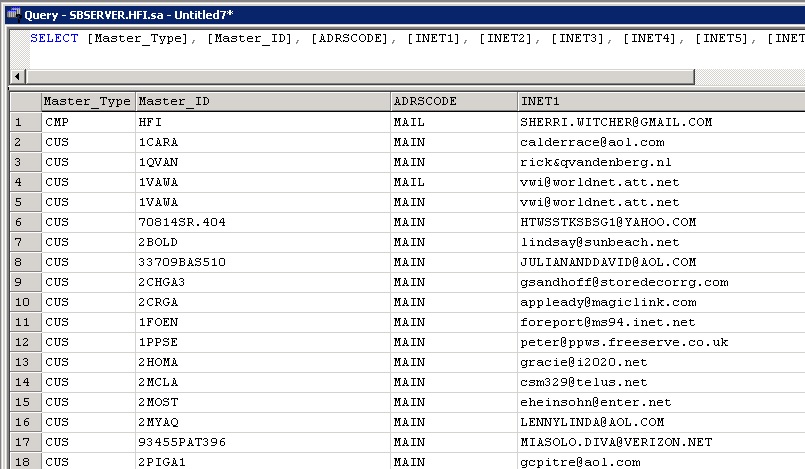
Task: Click the 1PPSE Master_ID cell
Action: coord(263,342)
